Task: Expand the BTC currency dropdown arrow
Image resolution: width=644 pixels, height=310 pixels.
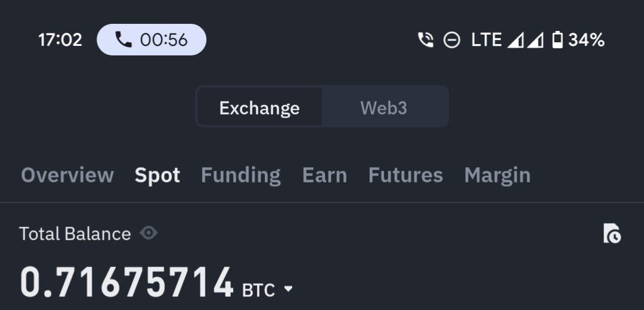Action: pos(289,289)
